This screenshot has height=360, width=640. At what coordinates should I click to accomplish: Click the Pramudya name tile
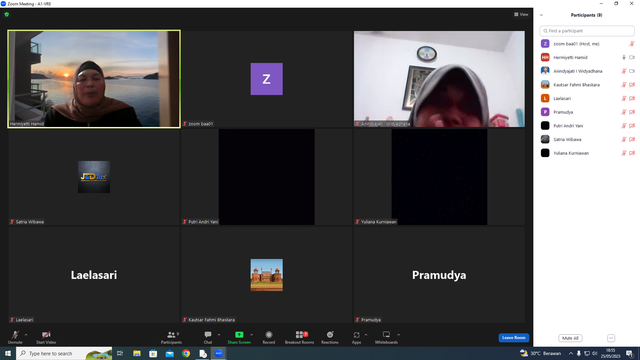click(x=439, y=275)
